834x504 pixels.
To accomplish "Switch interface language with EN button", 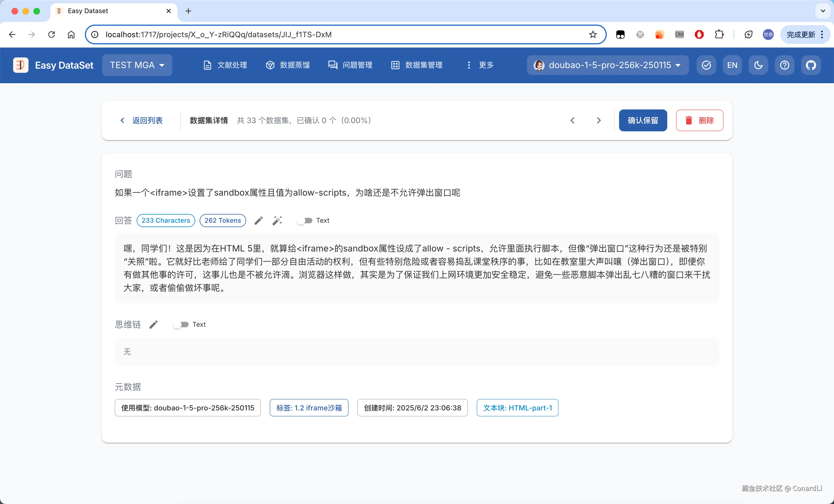I will tap(732, 65).
